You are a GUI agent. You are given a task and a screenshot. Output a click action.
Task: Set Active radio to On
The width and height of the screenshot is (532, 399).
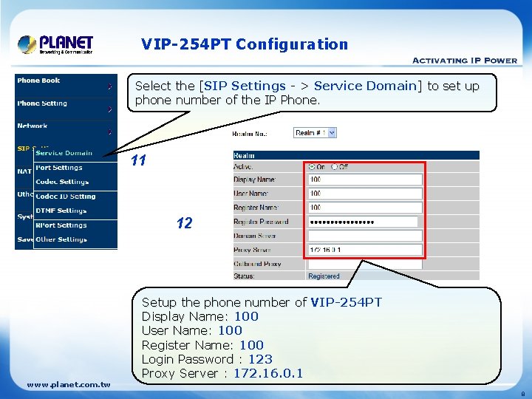312,166
